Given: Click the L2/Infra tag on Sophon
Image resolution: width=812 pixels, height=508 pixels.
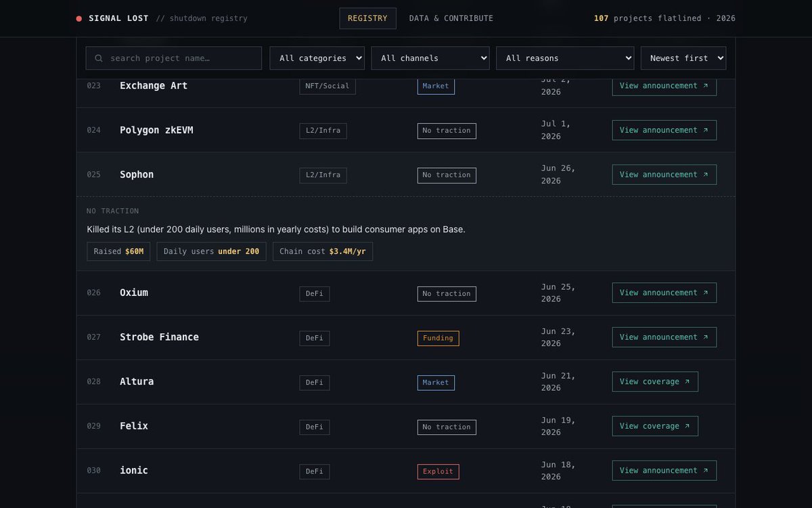Looking at the screenshot, I should click(323, 175).
